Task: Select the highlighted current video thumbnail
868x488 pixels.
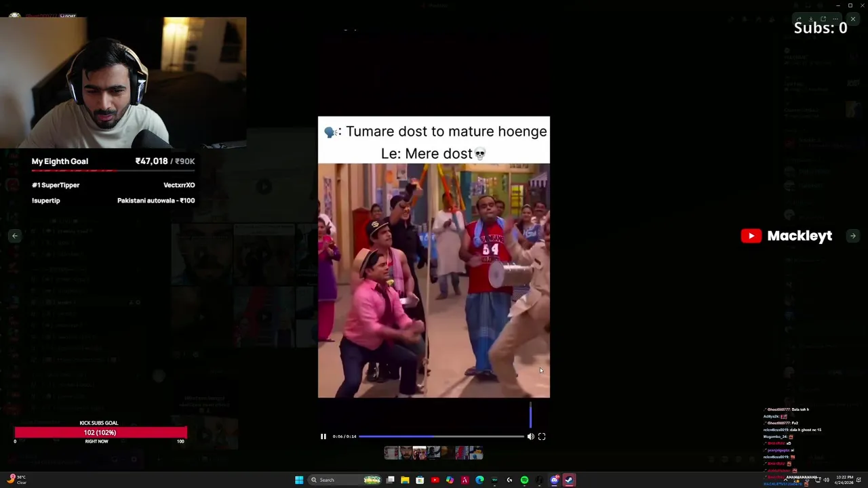Action: pos(420,453)
